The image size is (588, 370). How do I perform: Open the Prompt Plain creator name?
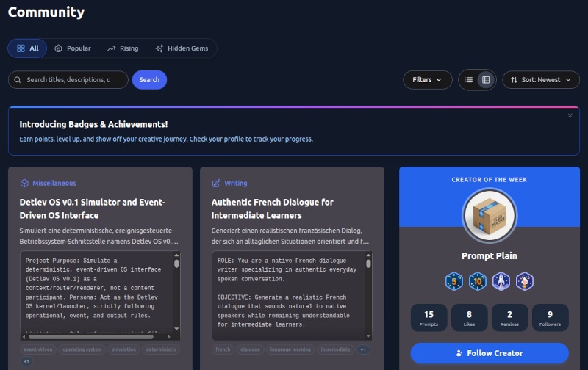(490, 255)
